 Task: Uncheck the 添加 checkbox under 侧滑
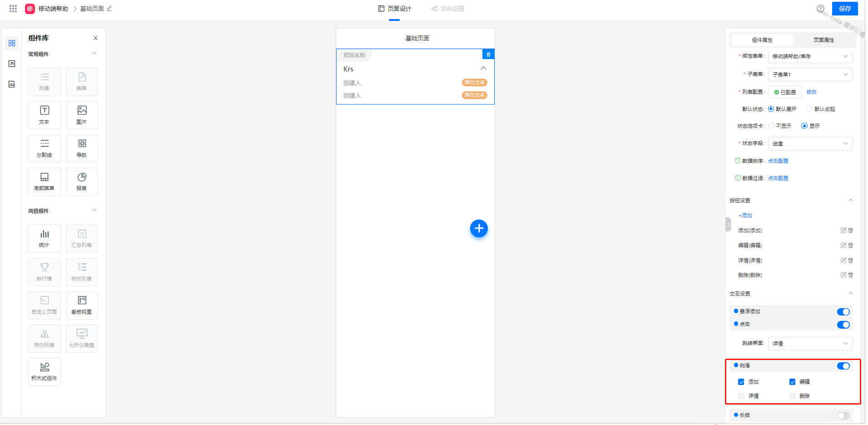[741, 382]
